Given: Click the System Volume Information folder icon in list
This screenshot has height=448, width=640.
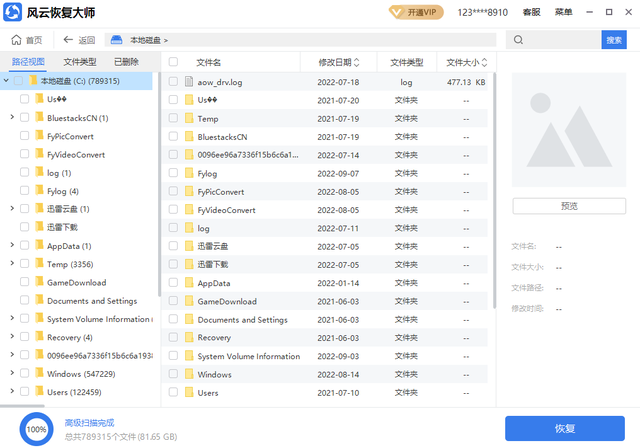Looking at the screenshot, I should pyautogui.click(x=189, y=355).
